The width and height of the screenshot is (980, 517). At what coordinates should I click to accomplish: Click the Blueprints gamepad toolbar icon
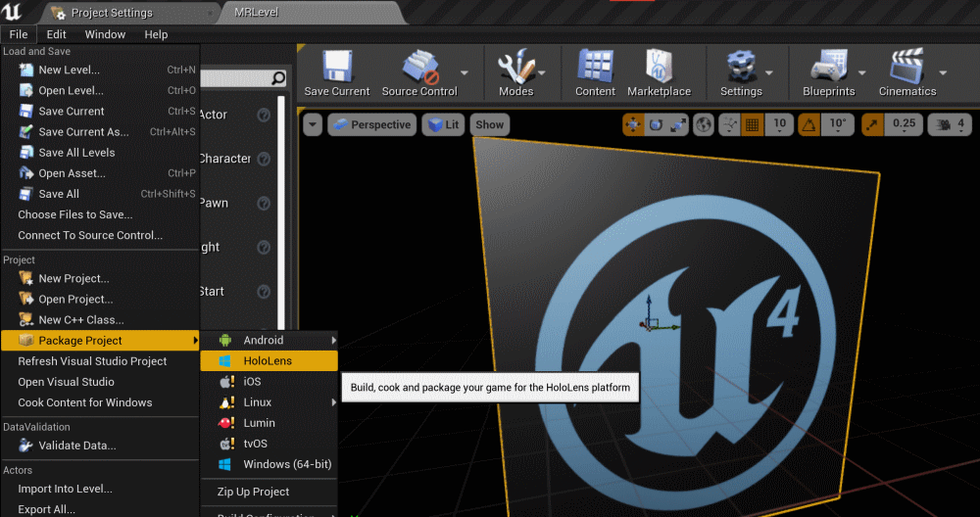pyautogui.click(x=828, y=67)
